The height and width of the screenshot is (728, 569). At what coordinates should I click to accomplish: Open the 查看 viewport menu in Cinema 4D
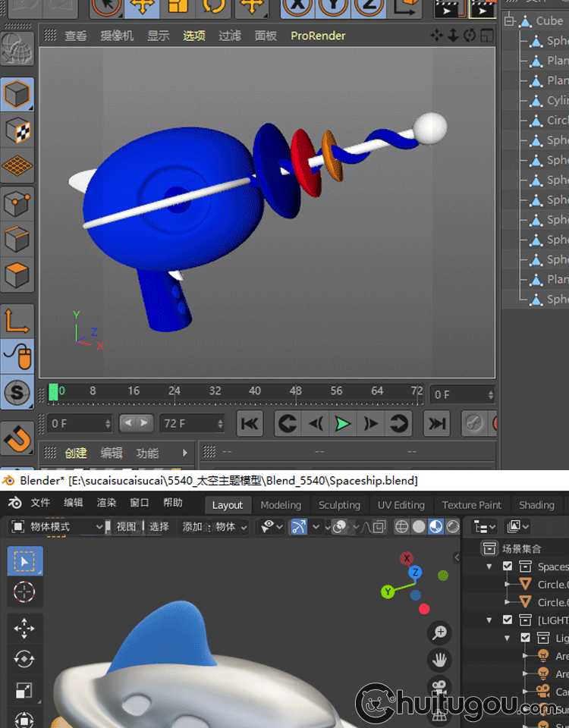coord(76,36)
